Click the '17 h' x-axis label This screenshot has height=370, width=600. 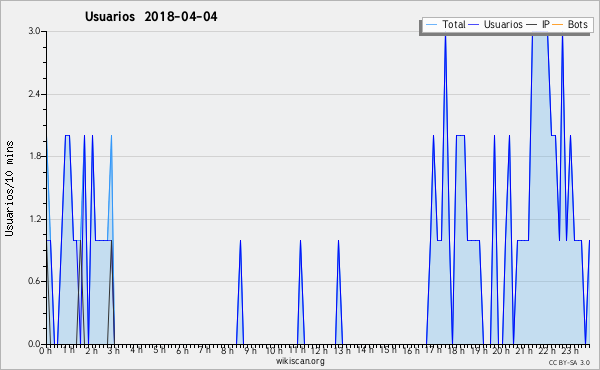(433, 350)
